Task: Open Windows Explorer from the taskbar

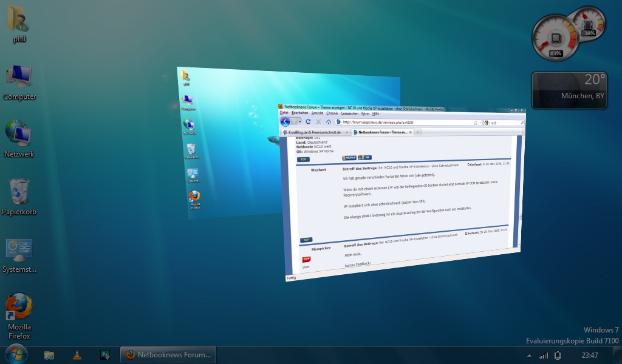Action: (x=49, y=355)
